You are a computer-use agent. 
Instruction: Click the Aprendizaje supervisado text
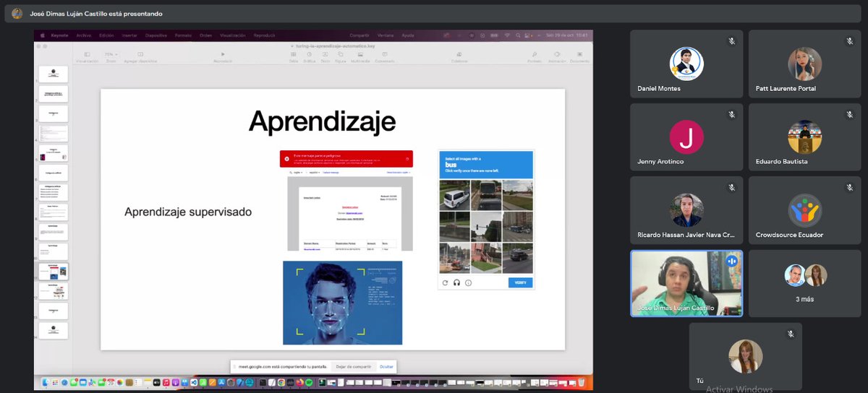point(188,212)
